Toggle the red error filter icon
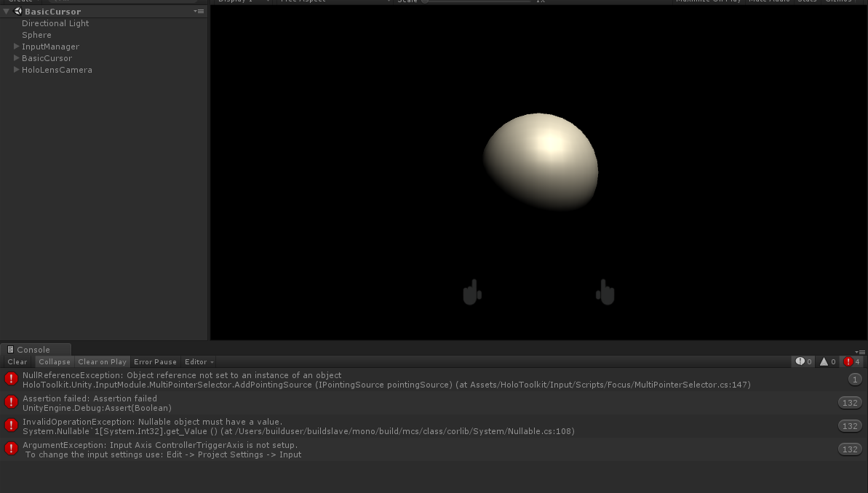Viewport: 868px width, 493px height. click(x=849, y=361)
